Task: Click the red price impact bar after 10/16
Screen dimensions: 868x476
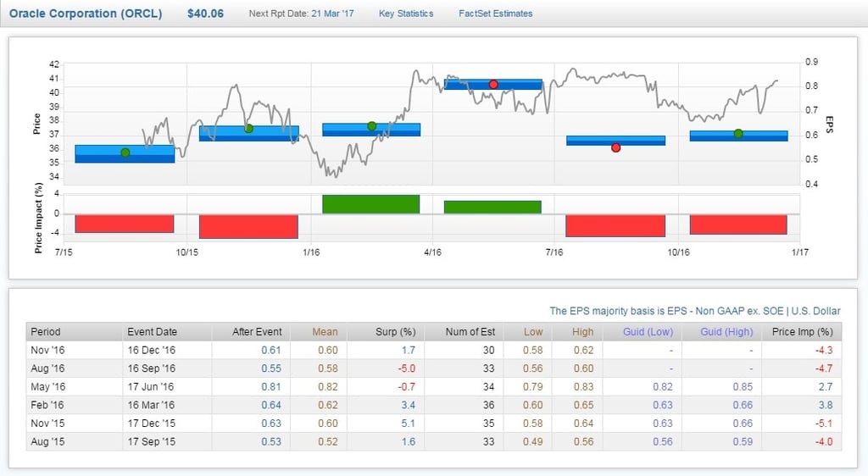Action: coord(738,224)
